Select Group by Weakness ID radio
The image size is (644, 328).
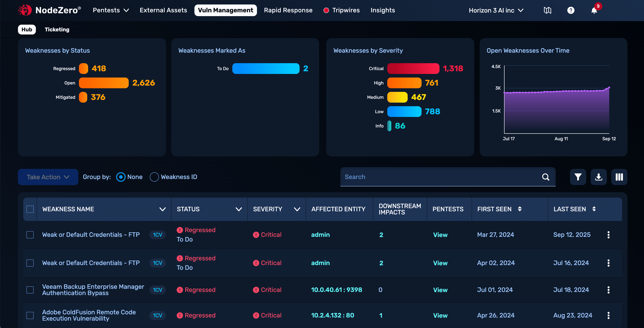154,177
